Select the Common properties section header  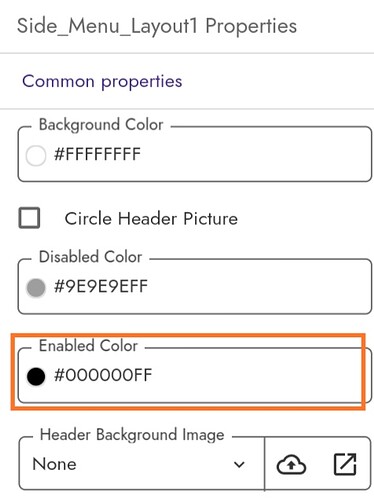102,82
